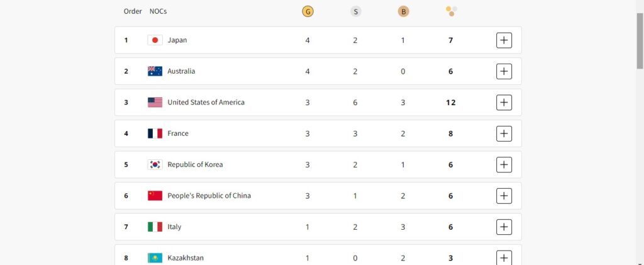Expand Australia's row with plus button
This screenshot has height=265, width=644.
(x=504, y=72)
